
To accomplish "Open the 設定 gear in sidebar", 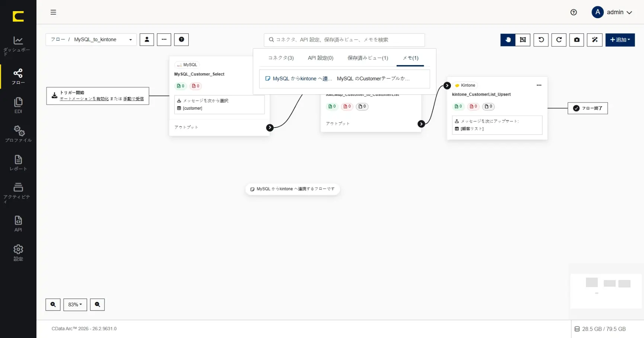I will pos(18,253).
